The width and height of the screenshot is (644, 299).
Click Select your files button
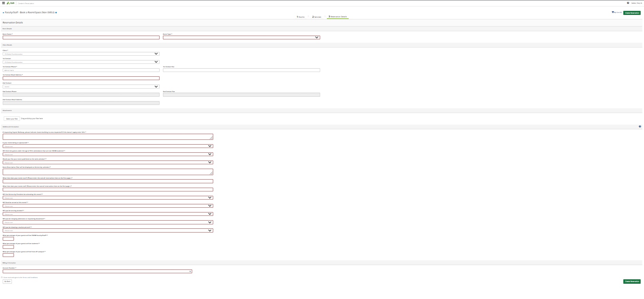(12, 119)
